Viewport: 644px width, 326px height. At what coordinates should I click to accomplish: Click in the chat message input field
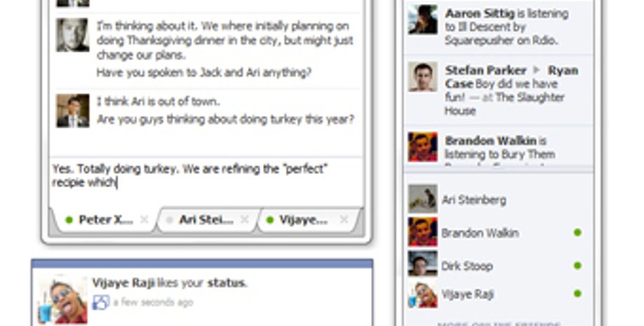tap(206, 181)
